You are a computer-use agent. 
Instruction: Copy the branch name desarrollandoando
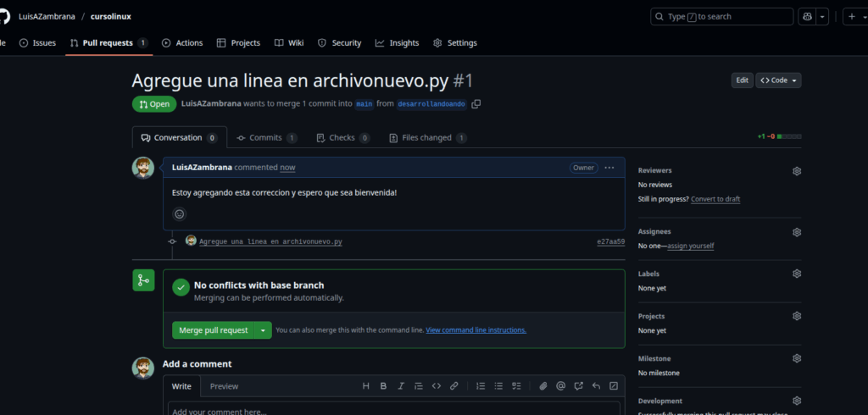pos(476,104)
